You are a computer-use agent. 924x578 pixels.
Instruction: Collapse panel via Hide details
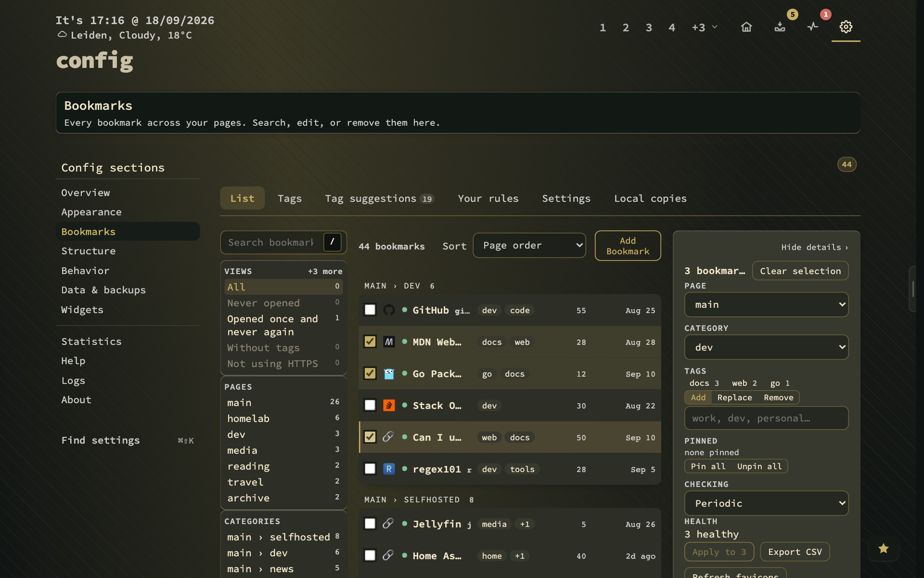tap(814, 247)
